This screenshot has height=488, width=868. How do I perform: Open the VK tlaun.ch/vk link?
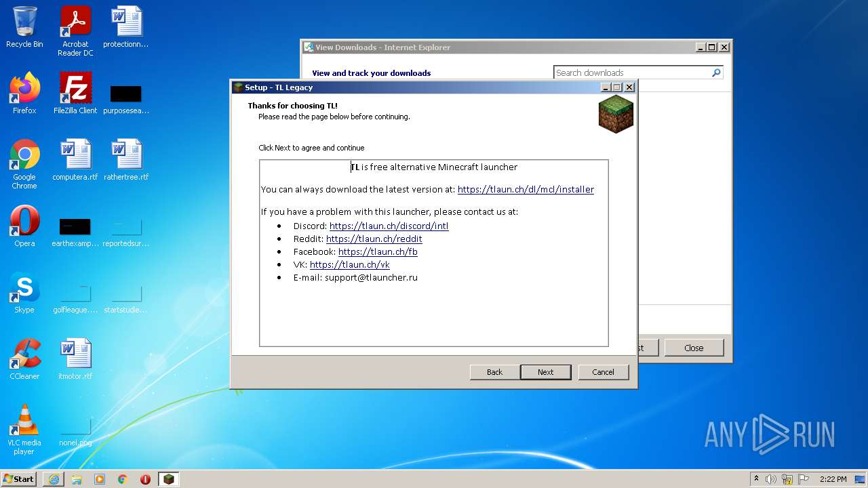coord(350,265)
